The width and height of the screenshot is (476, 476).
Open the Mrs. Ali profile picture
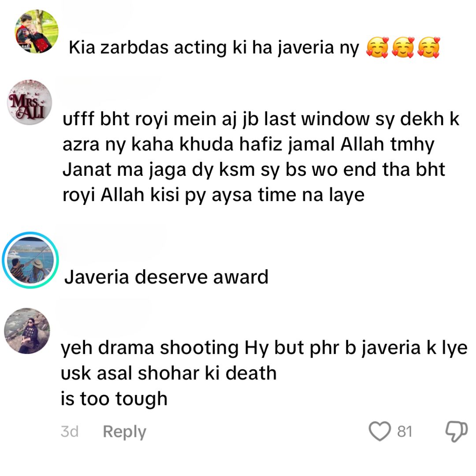pyautogui.click(x=30, y=102)
